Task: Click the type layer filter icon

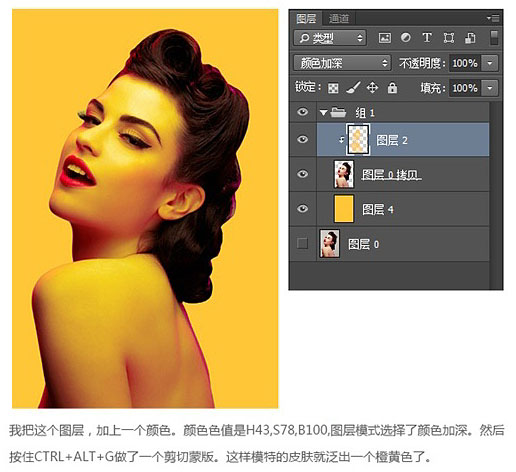Action: (x=427, y=37)
